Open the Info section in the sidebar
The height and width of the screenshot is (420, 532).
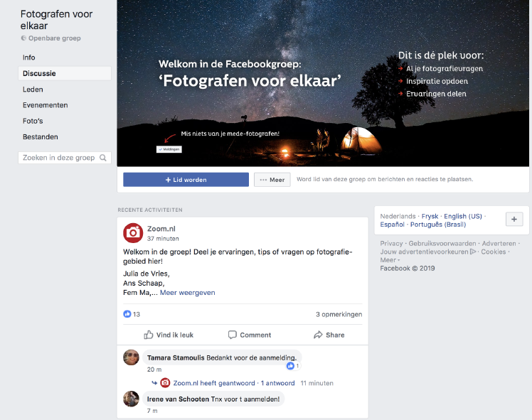coord(29,58)
